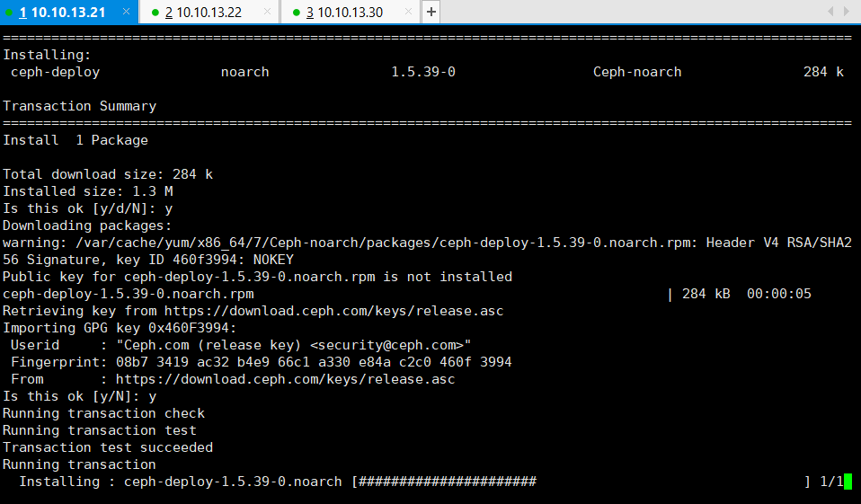Open a new session tab with plus button

coord(431,12)
